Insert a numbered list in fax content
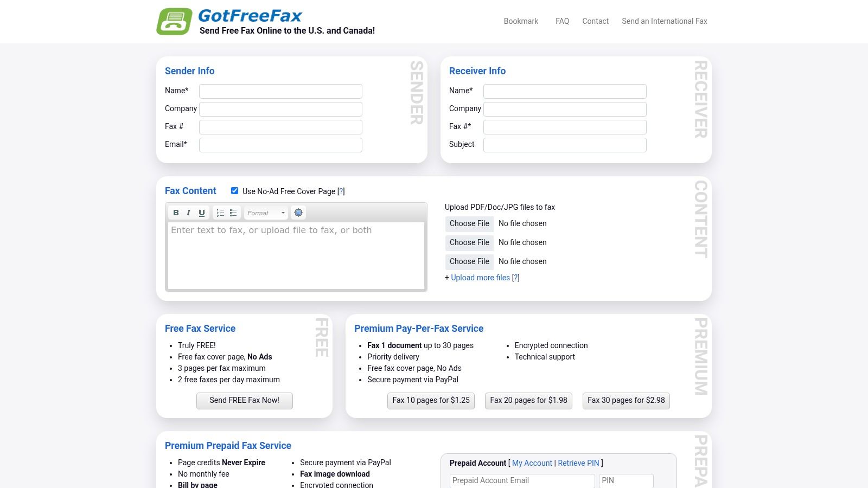 (x=220, y=213)
